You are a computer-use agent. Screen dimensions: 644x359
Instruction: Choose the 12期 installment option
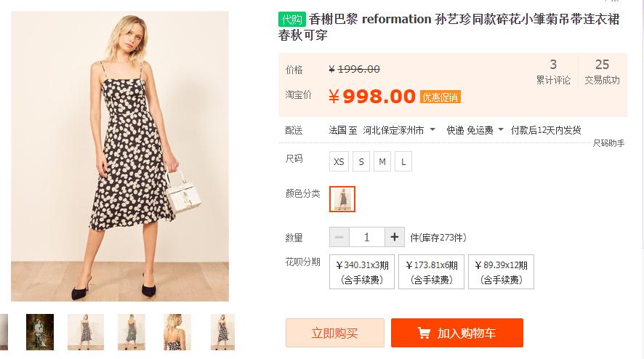tap(501, 272)
